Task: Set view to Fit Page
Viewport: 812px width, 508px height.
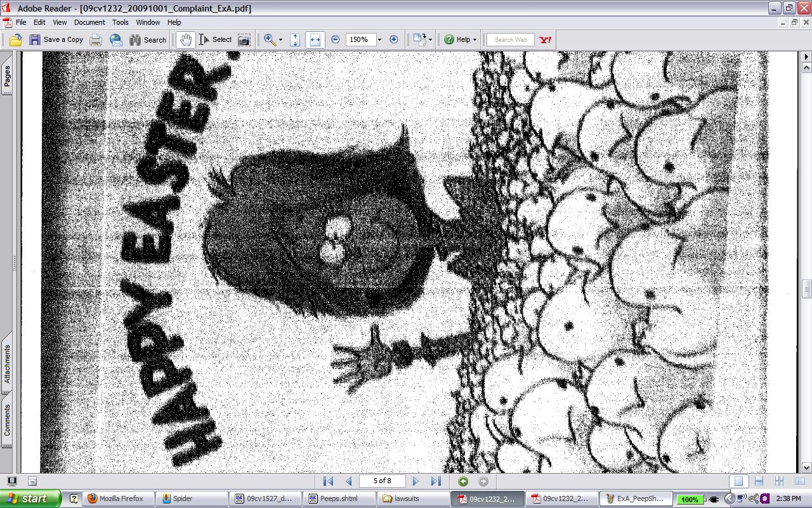Action: point(295,39)
